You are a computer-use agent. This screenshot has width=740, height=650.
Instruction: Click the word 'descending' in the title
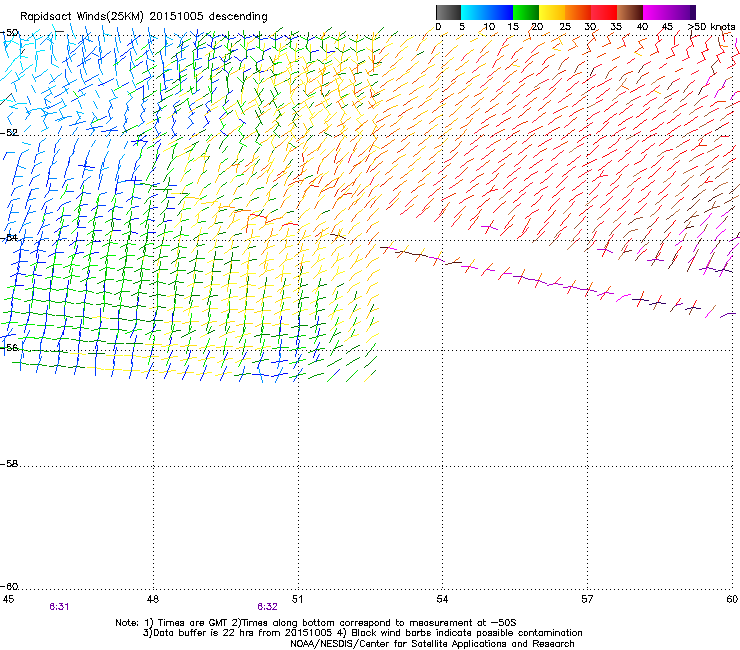238,17
